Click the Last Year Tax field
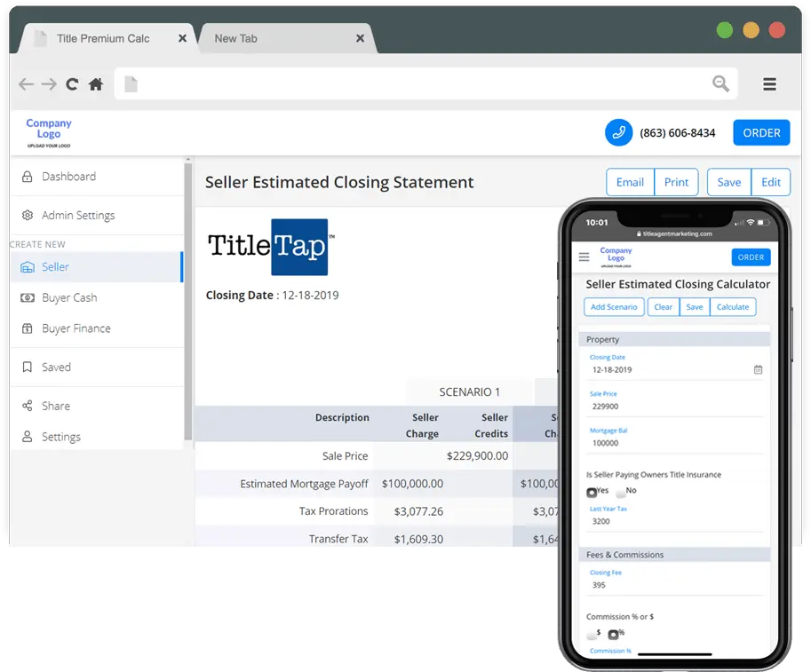 pyautogui.click(x=676, y=521)
